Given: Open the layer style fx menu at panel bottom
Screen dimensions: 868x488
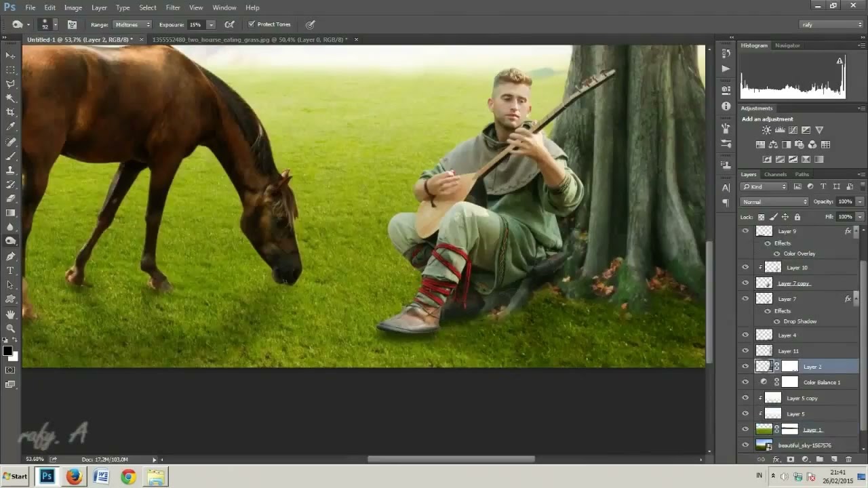Looking at the screenshot, I should (776, 460).
